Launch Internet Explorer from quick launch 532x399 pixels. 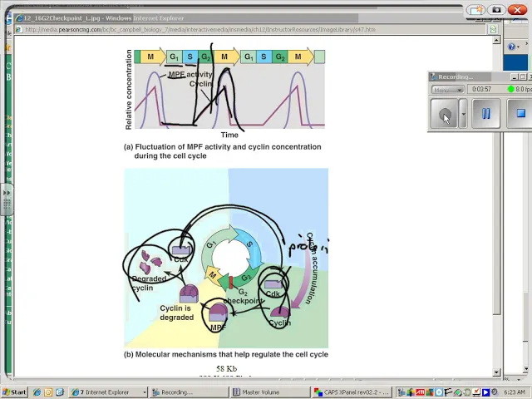tap(37, 392)
